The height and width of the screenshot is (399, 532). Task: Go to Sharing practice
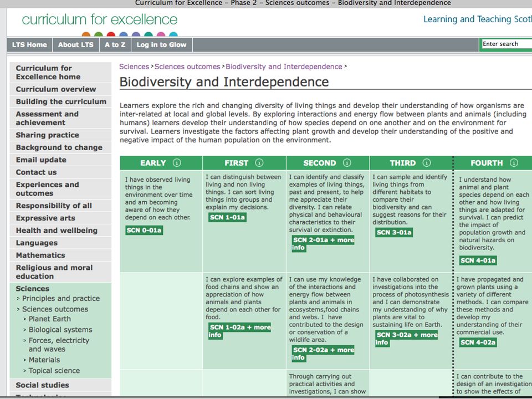click(60, 135)
